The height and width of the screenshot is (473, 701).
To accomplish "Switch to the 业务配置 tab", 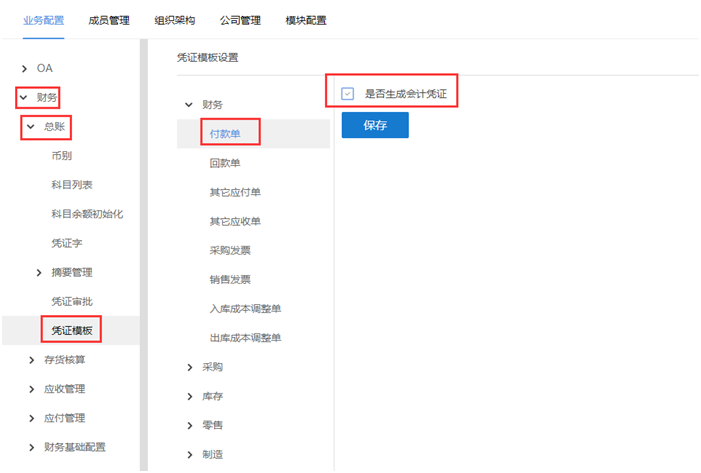I will (x=43, y=21).
